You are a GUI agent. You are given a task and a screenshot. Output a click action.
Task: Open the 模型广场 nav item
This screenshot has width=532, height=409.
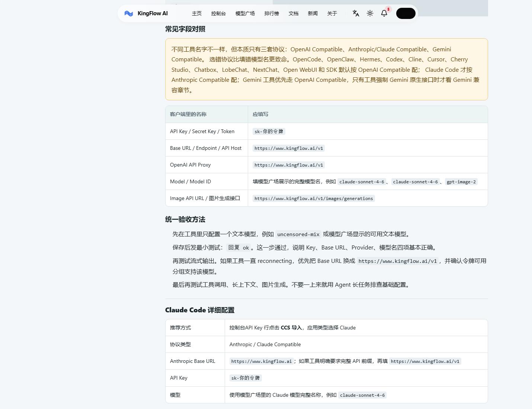coord(245,13)
